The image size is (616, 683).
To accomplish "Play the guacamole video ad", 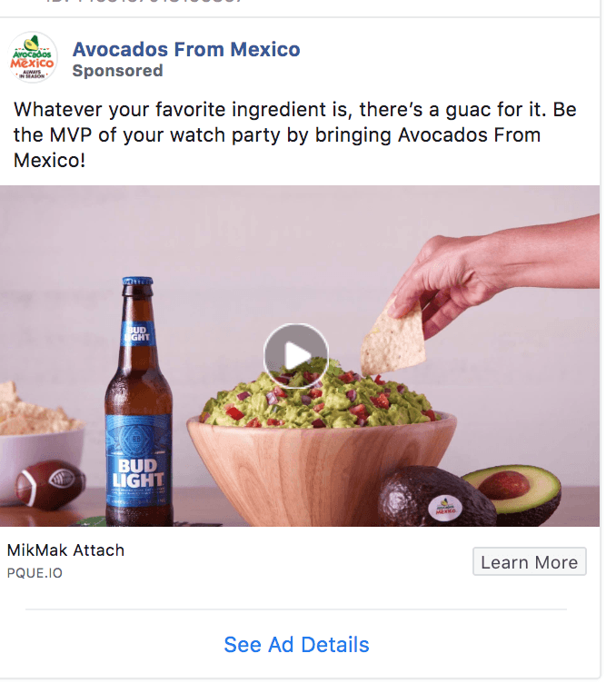I will coord(296,356).
